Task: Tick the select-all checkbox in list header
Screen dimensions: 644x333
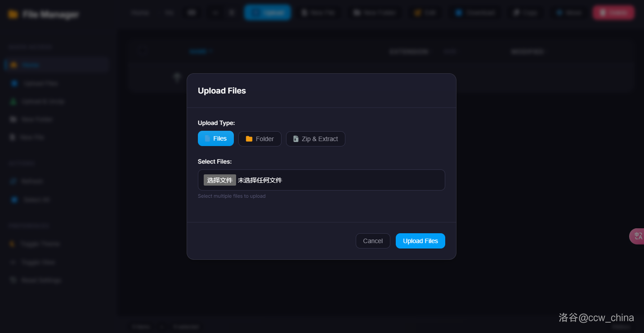Action: point(142,51)
